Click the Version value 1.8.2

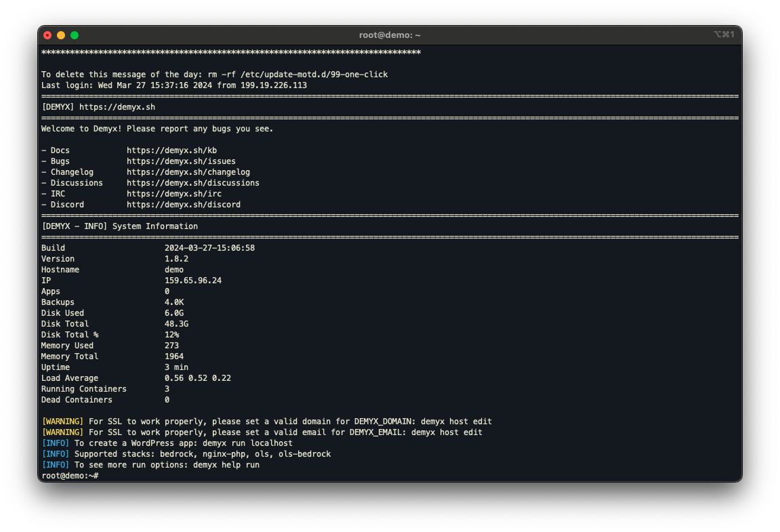coord(177,259)
